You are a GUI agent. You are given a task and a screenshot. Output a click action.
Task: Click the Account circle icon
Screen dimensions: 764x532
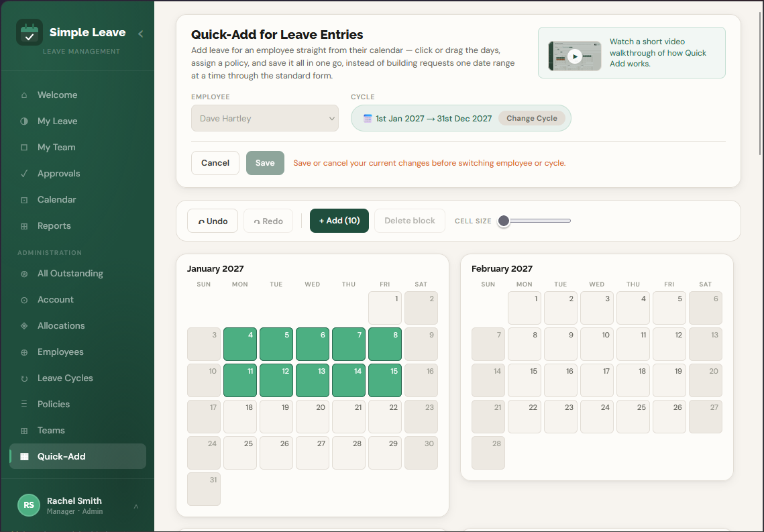coord(24,300)
